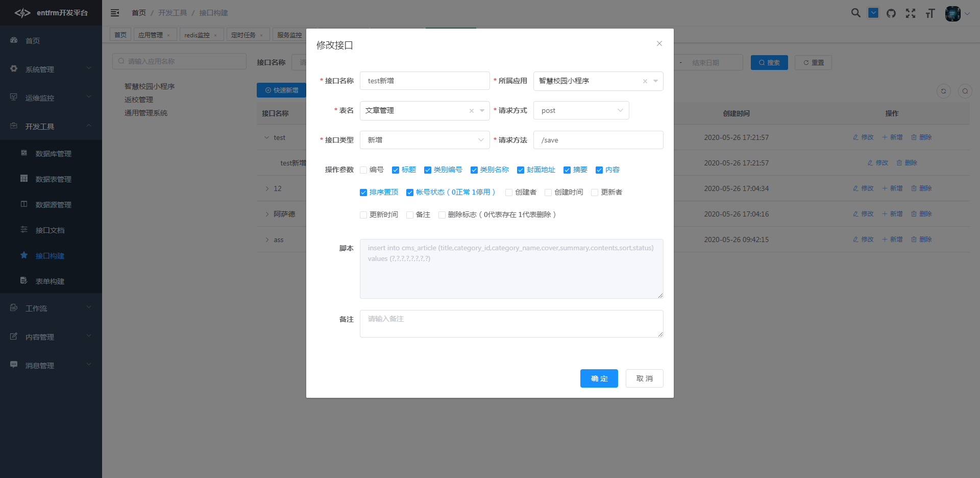Check the 更新时间 checkbox
Screen dimensions: 980x478
[x=363, y=215]
